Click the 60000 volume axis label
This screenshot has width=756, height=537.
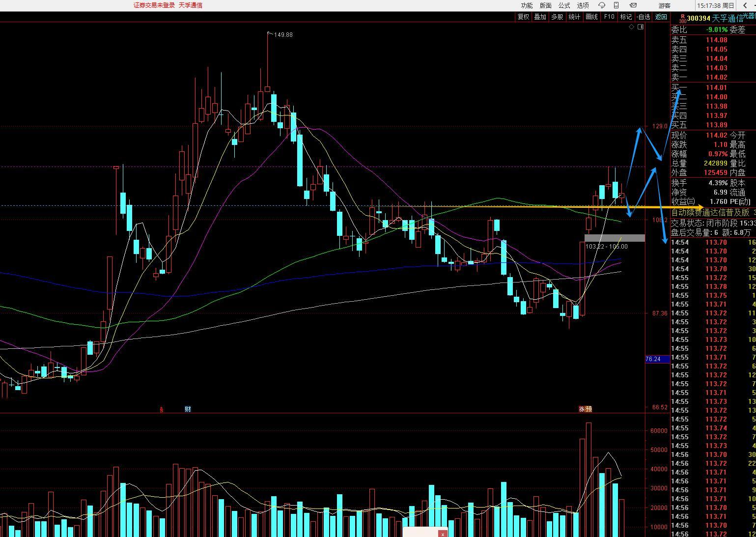tap(659, 430)
